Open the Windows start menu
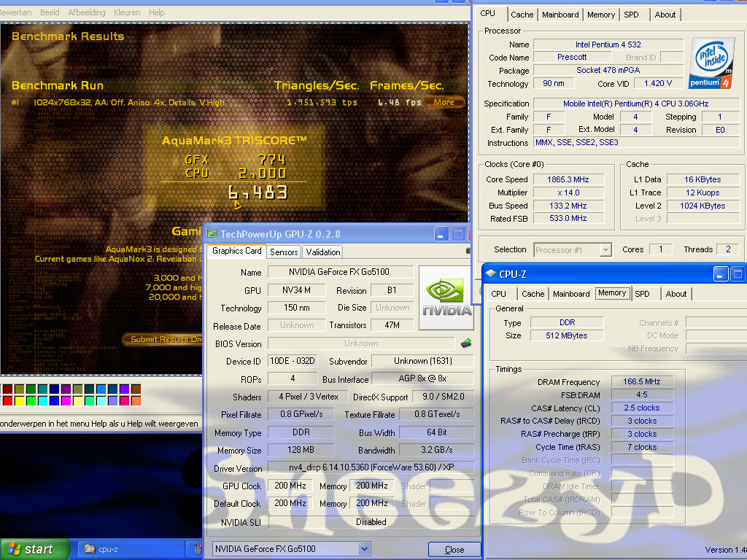Image resolution: width=747 pixels, height=560 pixels. click(x=35, y=549)
